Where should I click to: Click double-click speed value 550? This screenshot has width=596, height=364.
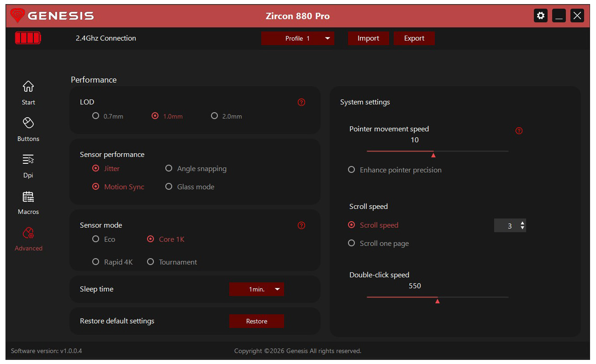(x=415, y=286)
